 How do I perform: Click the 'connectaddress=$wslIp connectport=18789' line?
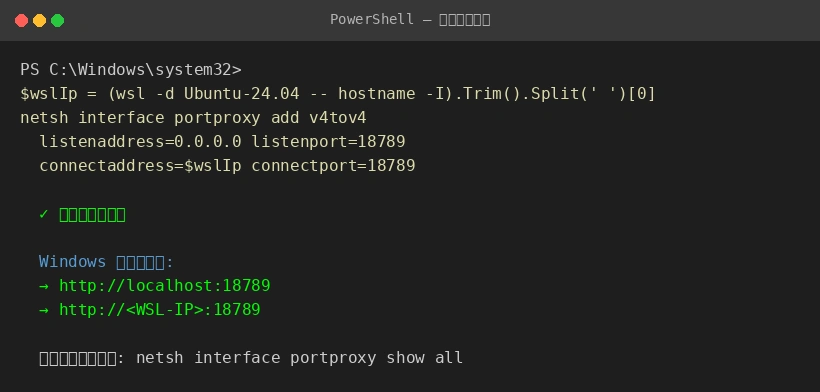pyautogui.click(x=227, y=166)
